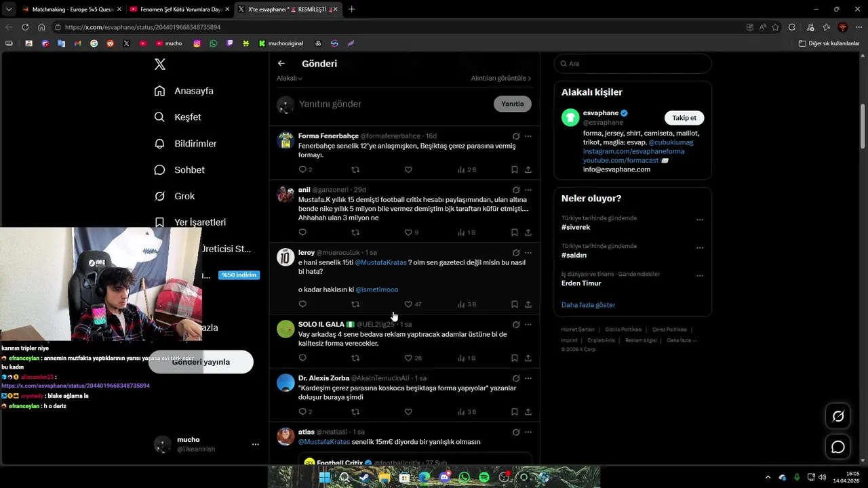Bookmark Forma Fenerbahçe's post
The height and width of the screenshot is (488, 868).
pos(515,170)
